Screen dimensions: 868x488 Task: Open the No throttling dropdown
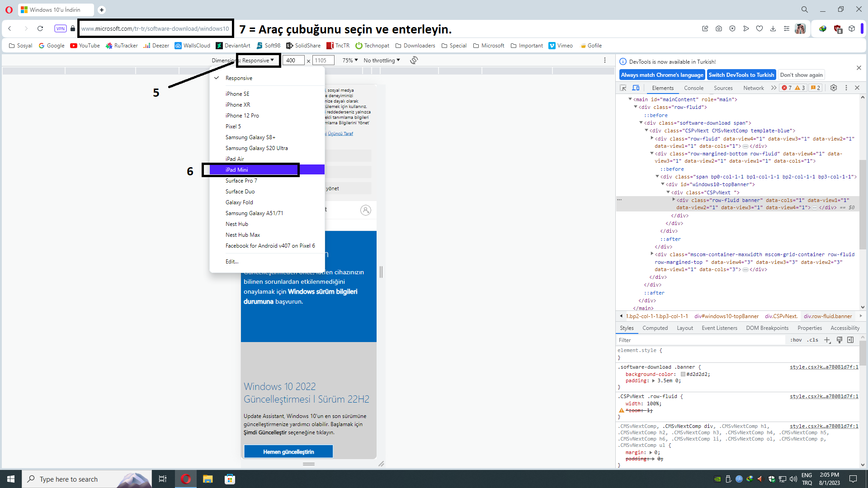point(382,60)
